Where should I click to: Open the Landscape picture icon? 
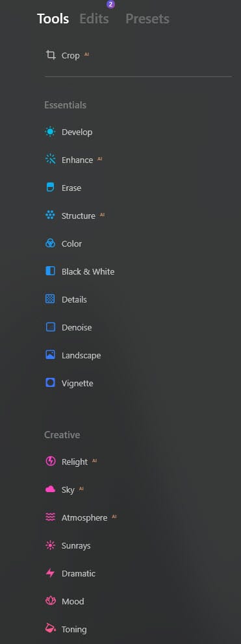(50, 355)
